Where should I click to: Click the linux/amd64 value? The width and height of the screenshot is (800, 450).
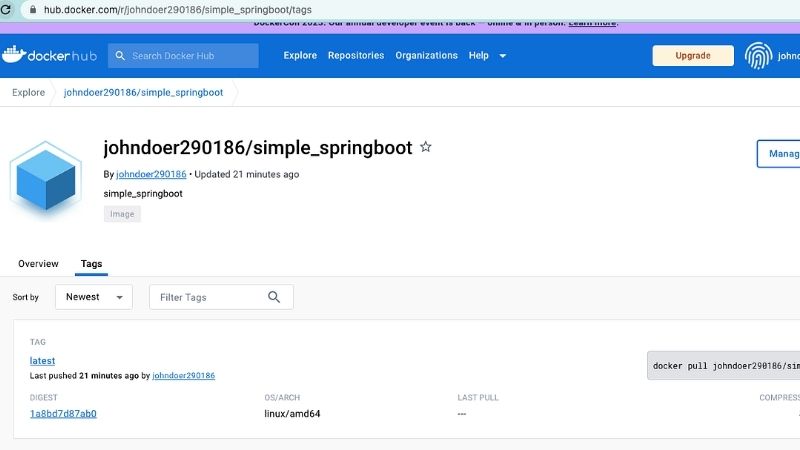pyautogui.click(x=292, y=414)
